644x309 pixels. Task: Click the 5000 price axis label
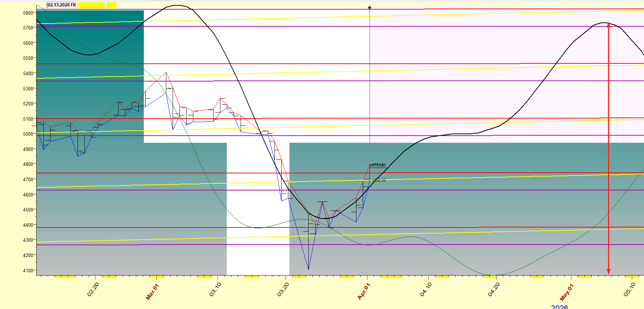point(28,134)
